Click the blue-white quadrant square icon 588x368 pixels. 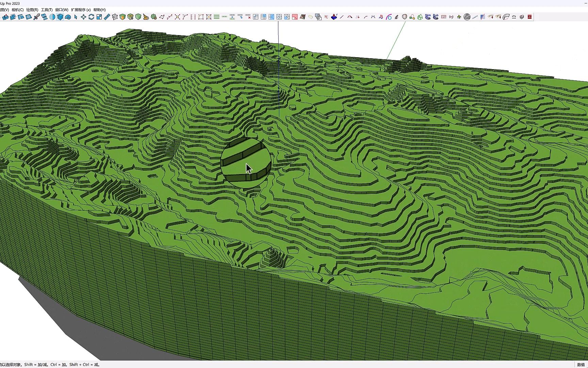99,17
